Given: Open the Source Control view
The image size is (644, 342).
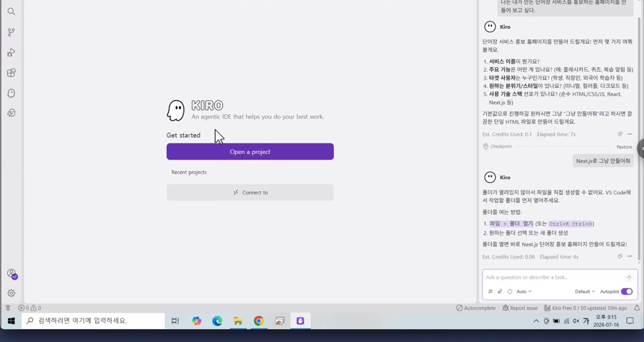Looking at the screenshot, I should [11, 32].
